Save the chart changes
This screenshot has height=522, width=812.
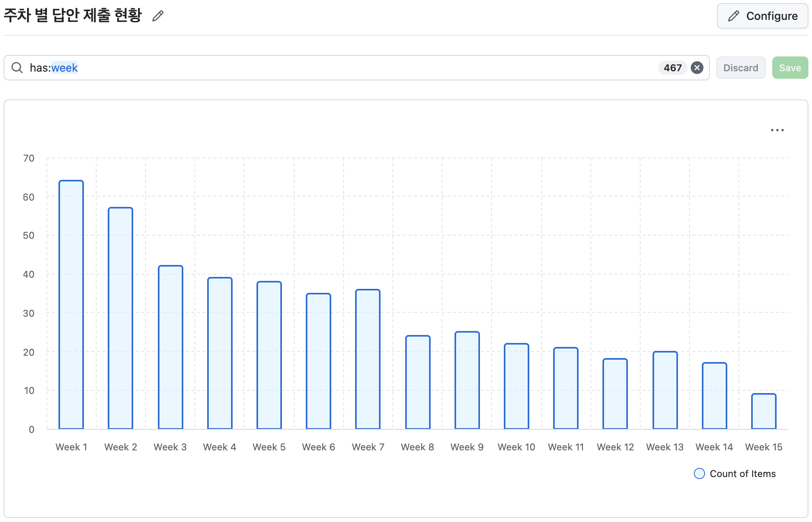point(789,68)
